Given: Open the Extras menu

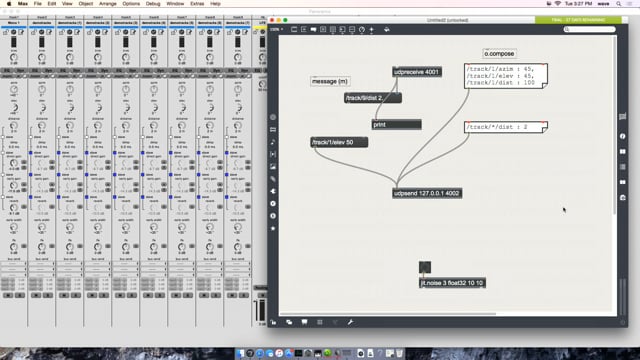Looking at the screenshot, I should 197,4.
